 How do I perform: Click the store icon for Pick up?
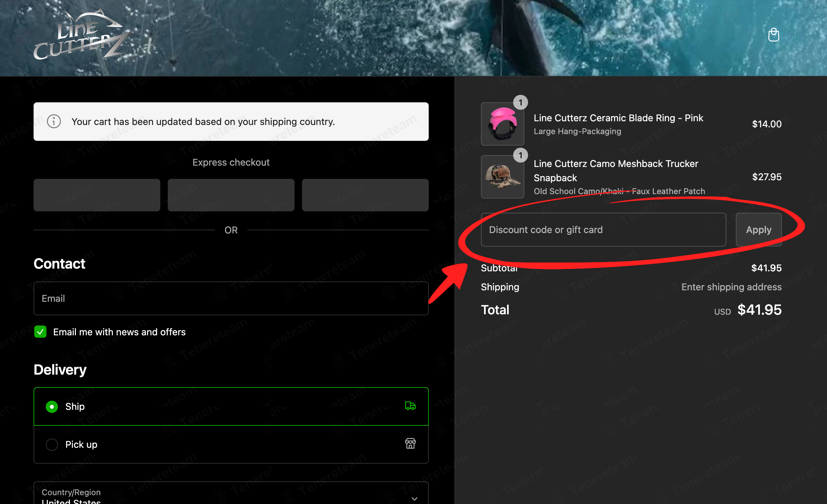pos(410,443)
